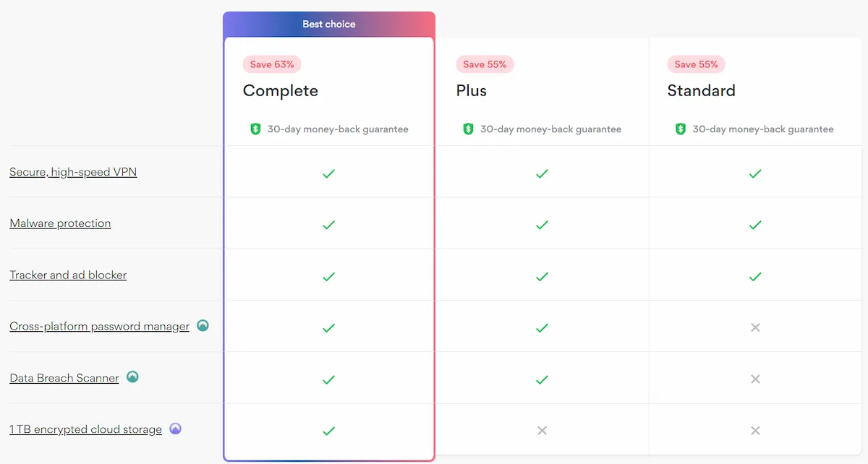This screenshot has width=868, height=464.
Task: Select the Complete plan heading
Action: pyautogui.click(x=281, y=91)
